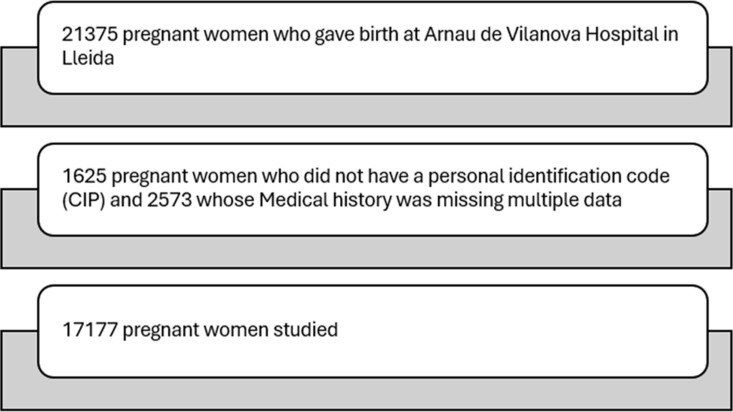Select the number 17177 in the bottom box

[90, 330]
